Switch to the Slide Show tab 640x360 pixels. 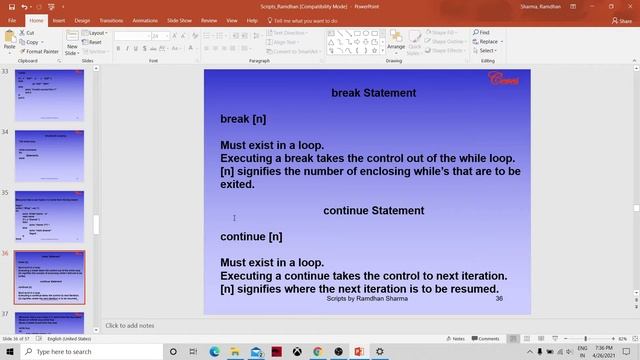179,20
